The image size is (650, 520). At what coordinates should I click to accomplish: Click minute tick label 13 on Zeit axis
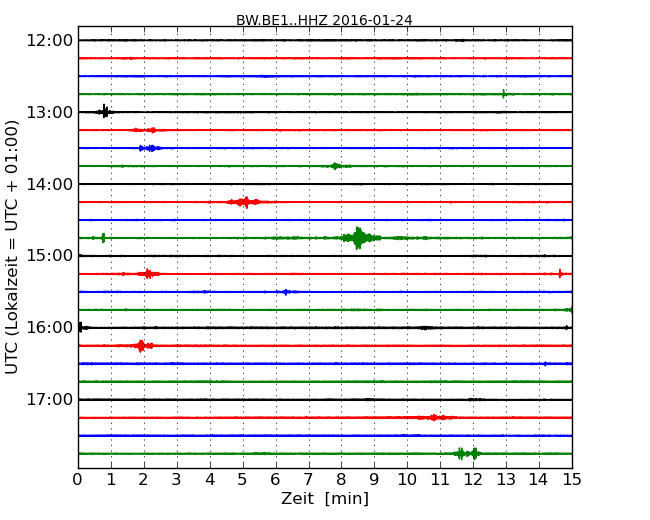click(x=506, y=479)
